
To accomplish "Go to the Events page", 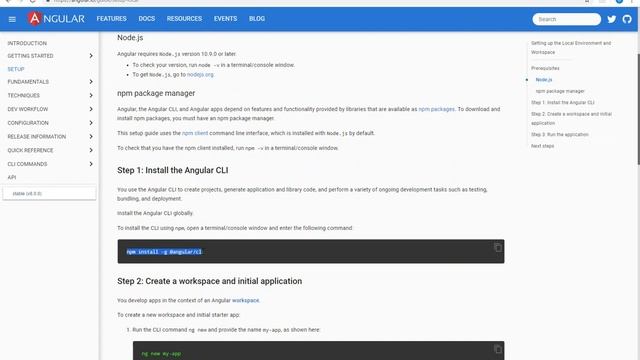I will (225, 19).
